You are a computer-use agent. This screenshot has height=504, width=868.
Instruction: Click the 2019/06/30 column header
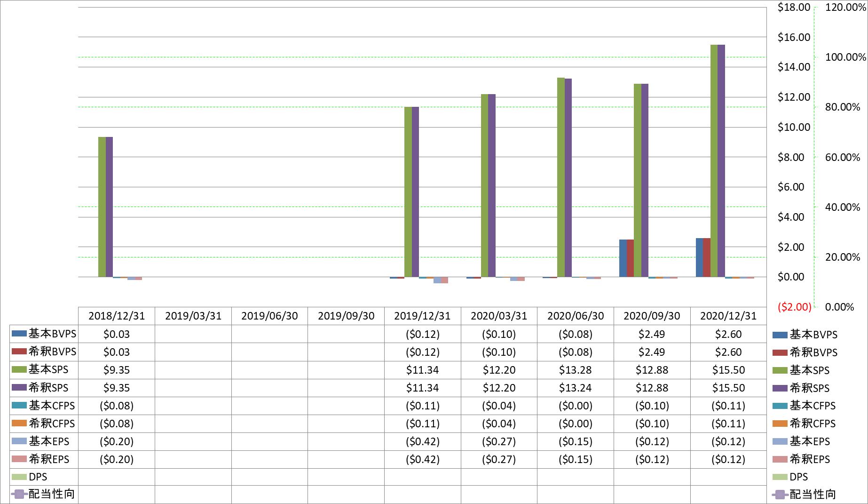tap(269, 316)
